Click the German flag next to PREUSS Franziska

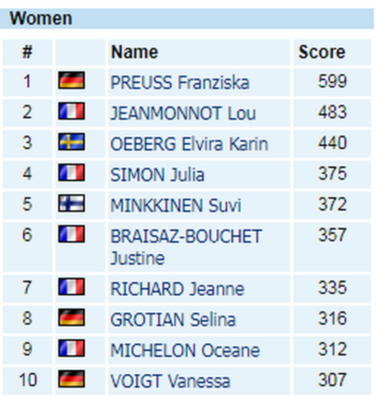click(x=72, y=80)
